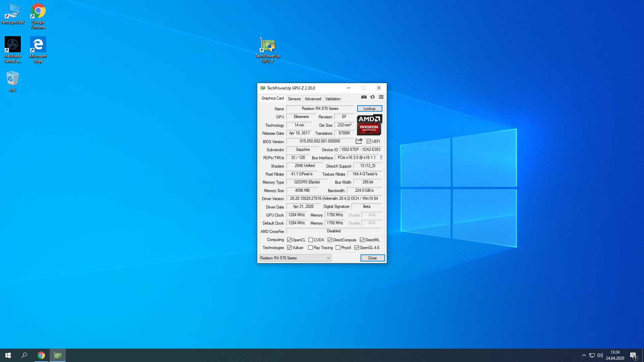Image resolution: width=644 pixels, height=362 pixels.
Task: Click the GPU field showing Ellesmere
Action: (301, 117)
